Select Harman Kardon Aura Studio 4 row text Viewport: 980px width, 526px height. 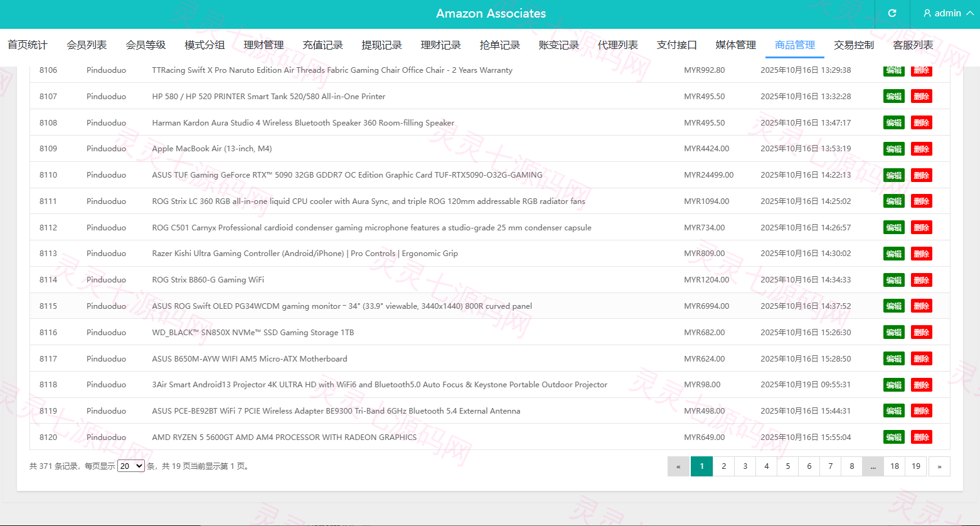point(303,122)
